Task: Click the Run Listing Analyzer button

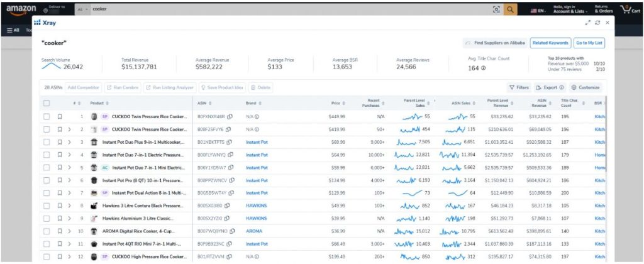Action: tap(170, 87)
